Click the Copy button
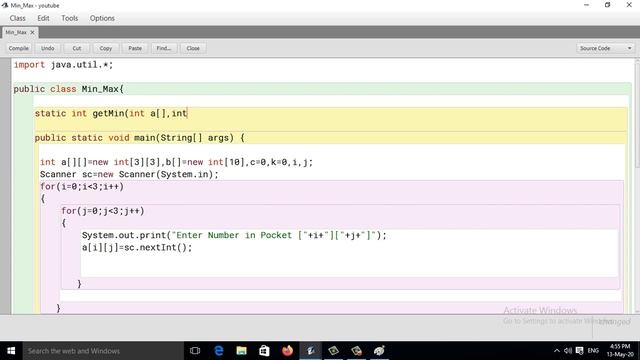640x360 pixels. [x=106, y=48]
